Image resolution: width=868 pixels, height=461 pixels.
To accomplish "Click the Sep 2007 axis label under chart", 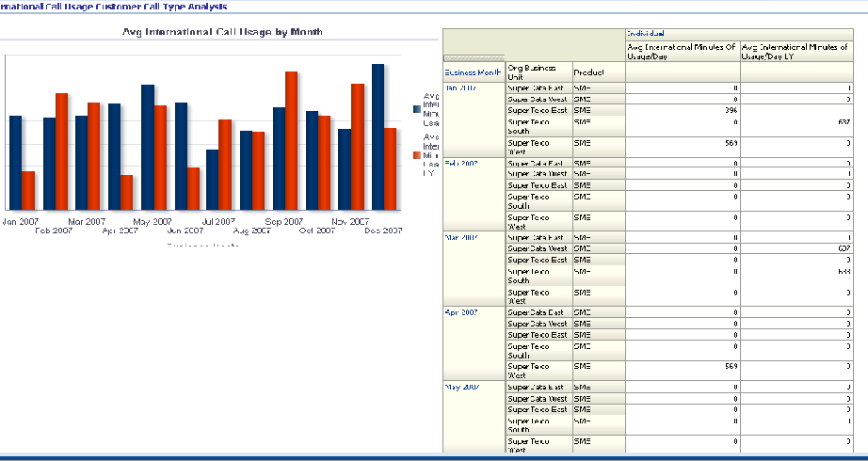I will 284,222.
